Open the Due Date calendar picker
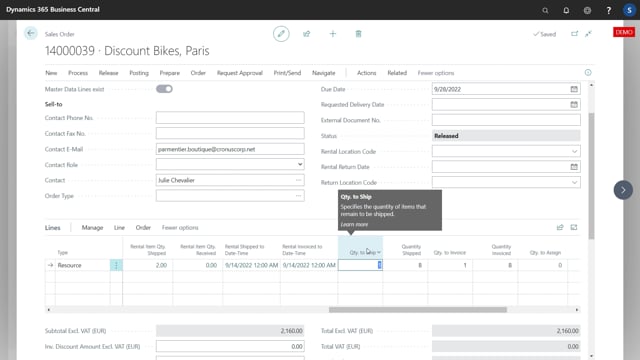This screenshot has height=360, width=640. tap(574, 89)
